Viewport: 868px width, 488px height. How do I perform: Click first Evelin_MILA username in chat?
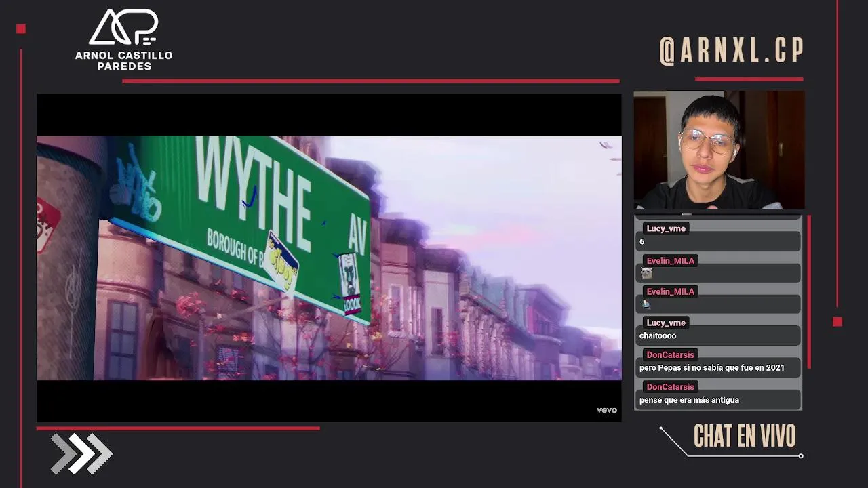(x=670, y=260)
